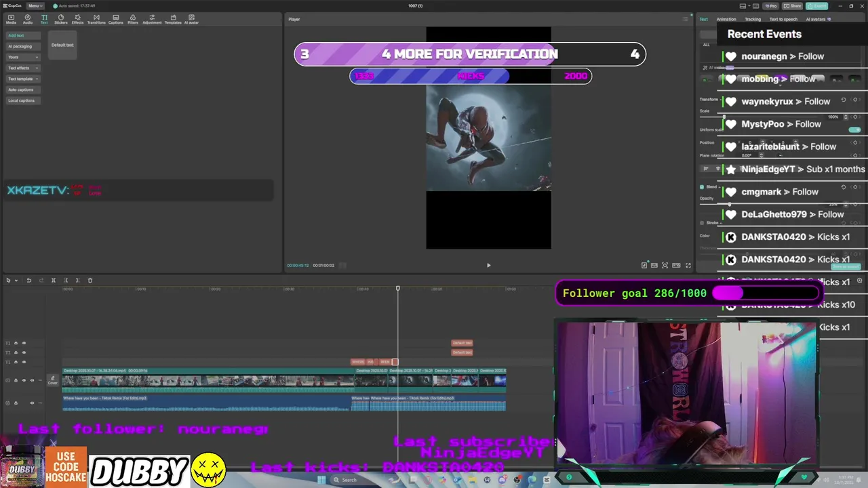The height and width of the screenshot is (488, 868).
Task: Switch to the Tracking tab
Action: [753, 19]
